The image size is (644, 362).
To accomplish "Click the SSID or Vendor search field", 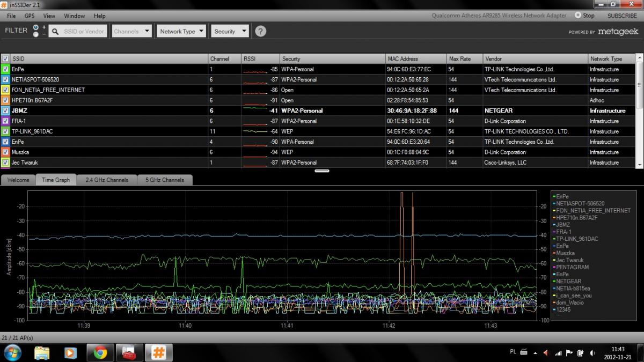I will coord(78,31).
